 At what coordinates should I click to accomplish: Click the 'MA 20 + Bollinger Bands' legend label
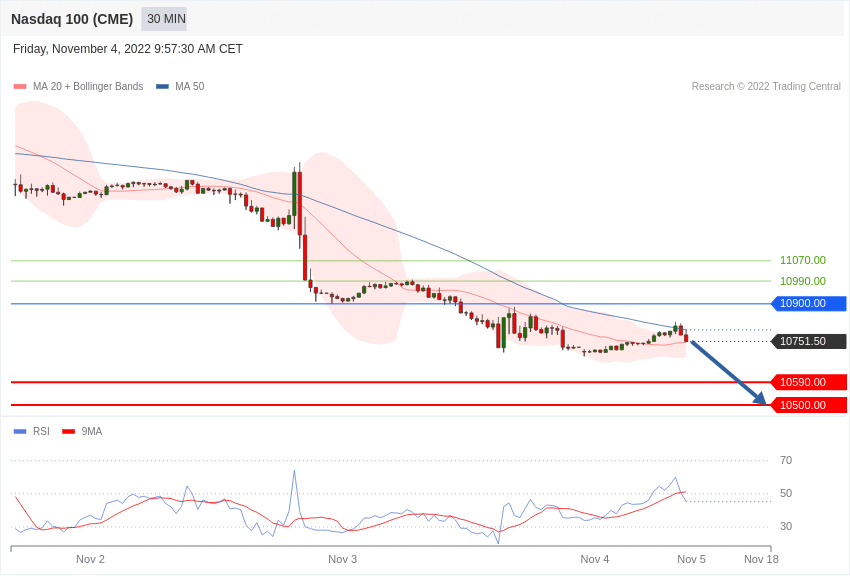point(88,87)
